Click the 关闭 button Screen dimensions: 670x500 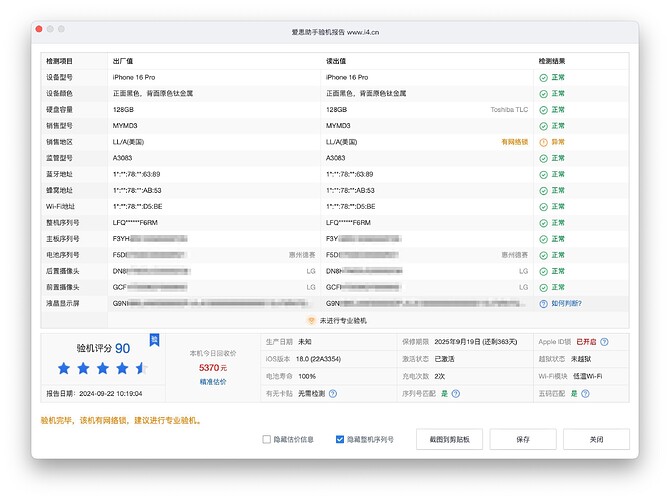[596, 439]
